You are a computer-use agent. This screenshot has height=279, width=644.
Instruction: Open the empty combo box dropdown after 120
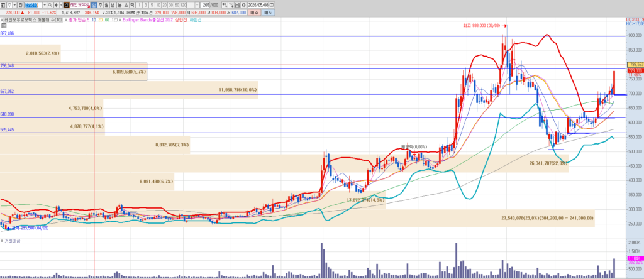click(197, 5)
